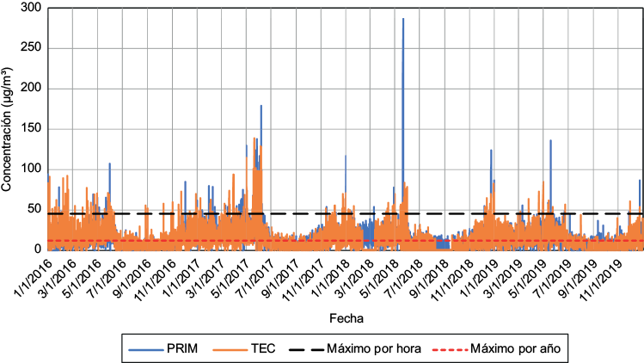Viewport: 644px width, 363px height.
Task: Click the 'Máximo por hora' legend label
Action: [374, 348]
